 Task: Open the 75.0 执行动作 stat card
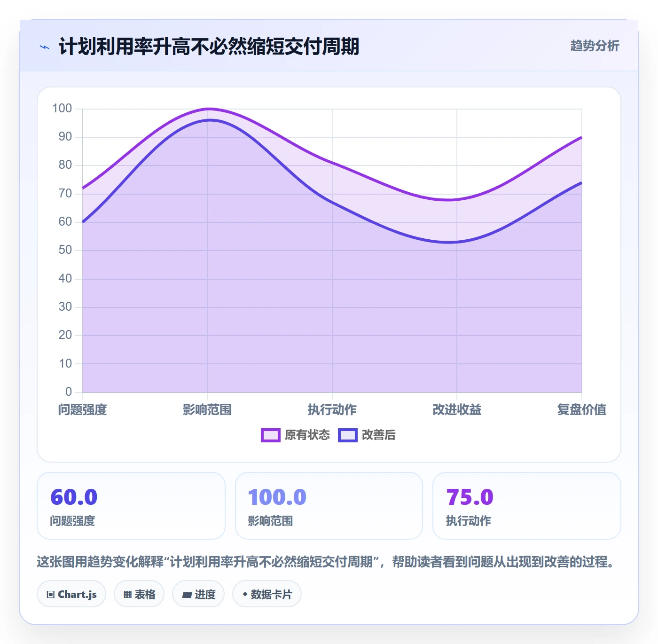point(527,506)
